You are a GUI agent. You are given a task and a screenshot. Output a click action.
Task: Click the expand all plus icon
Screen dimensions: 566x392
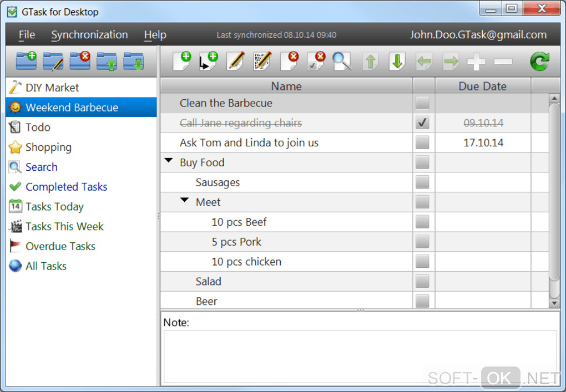(476, 62)
